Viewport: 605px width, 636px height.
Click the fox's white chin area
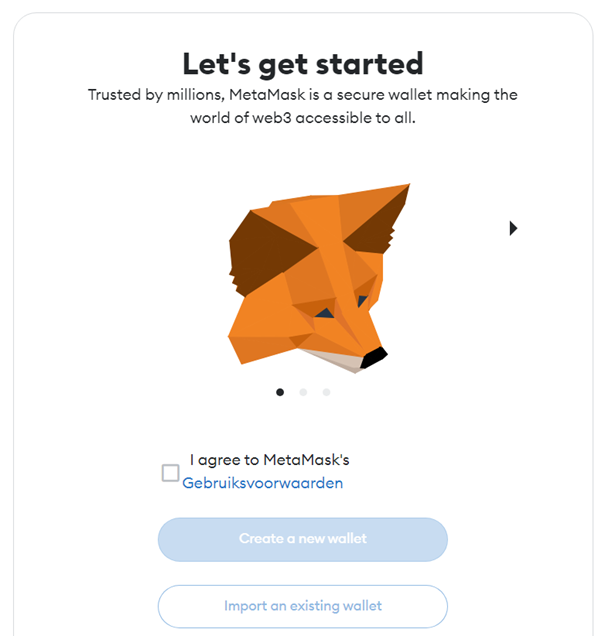tap(339, 360)
